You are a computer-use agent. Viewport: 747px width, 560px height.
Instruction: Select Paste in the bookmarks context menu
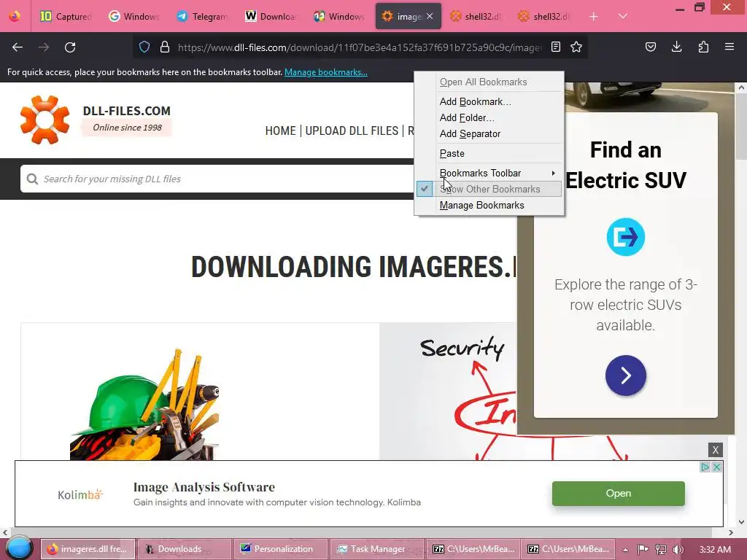pyautogui.click(x=489, y=153)
